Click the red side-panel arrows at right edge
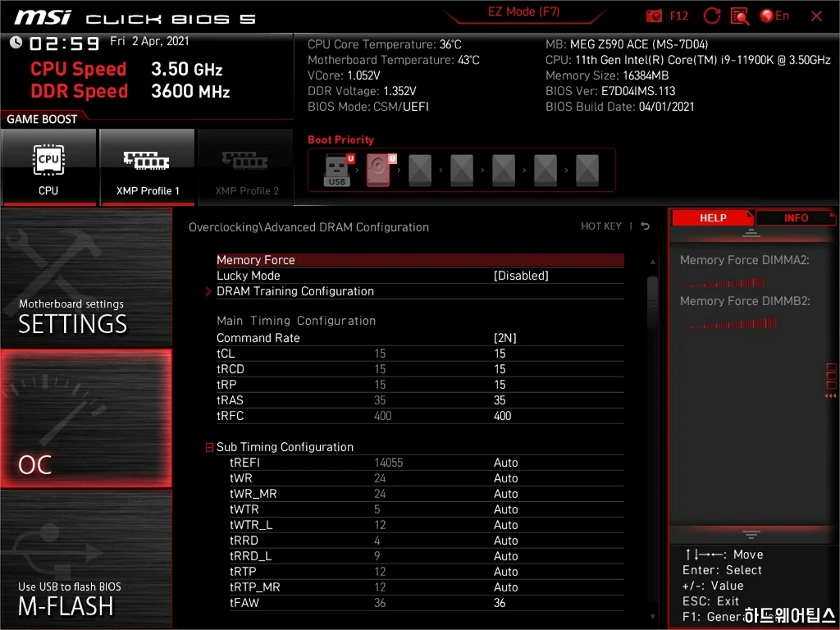 point(831,396)
